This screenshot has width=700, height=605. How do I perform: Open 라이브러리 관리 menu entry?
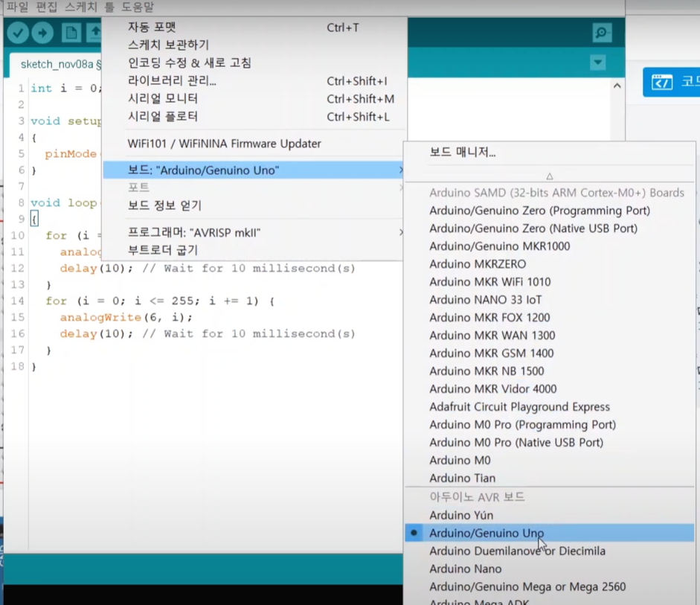pos(254,81)
